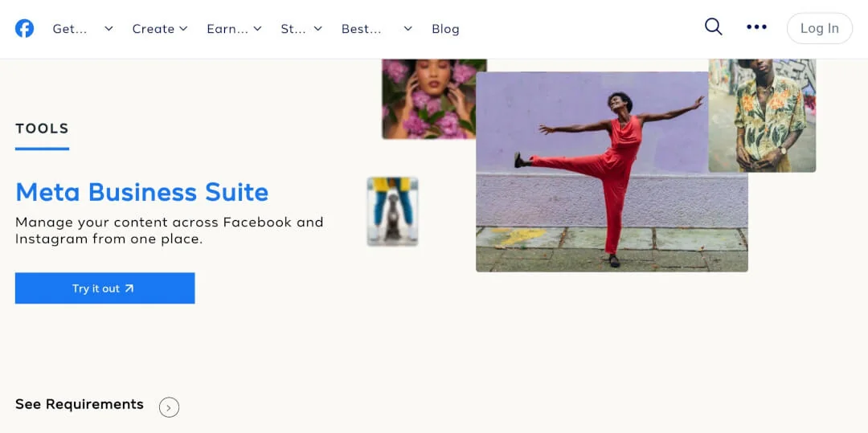Click the man in floral shirt photo

pyautogui.click(x=762, y=116)
